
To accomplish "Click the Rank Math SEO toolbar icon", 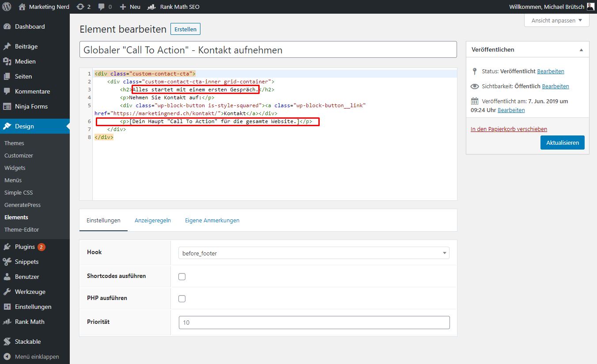I will tap(151, 7).
